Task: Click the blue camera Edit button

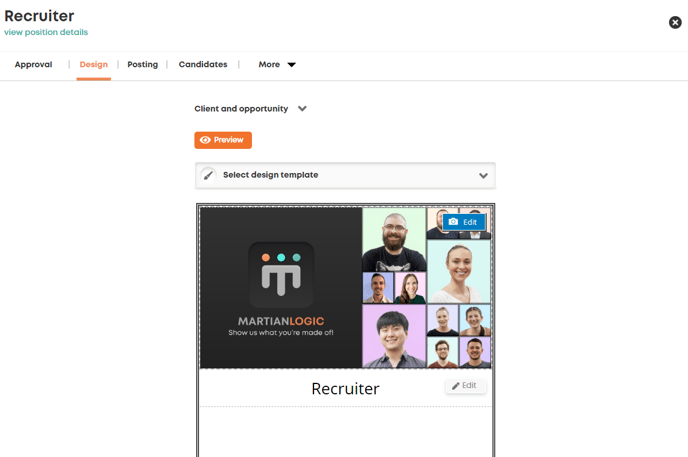Action: coord(464,222)
